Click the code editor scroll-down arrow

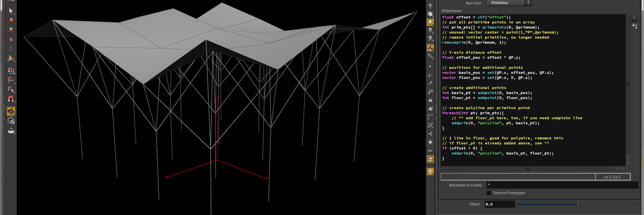[628, 163]
